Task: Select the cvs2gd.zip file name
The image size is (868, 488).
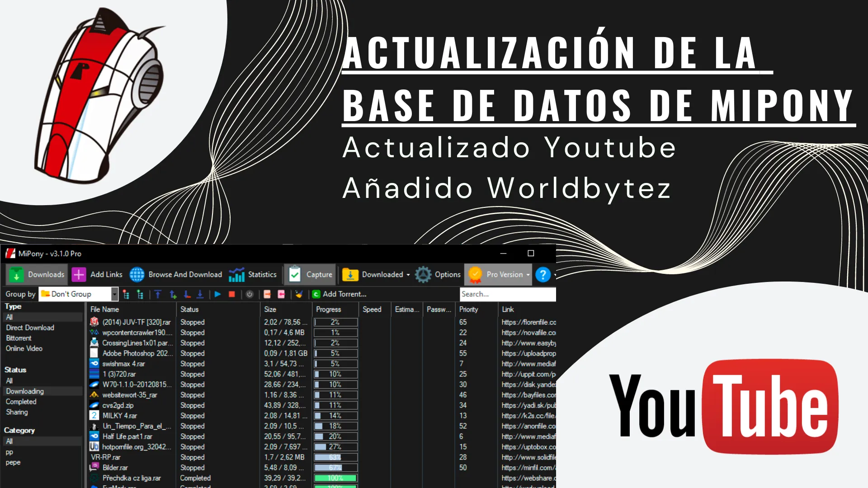Action: [118, 405]
